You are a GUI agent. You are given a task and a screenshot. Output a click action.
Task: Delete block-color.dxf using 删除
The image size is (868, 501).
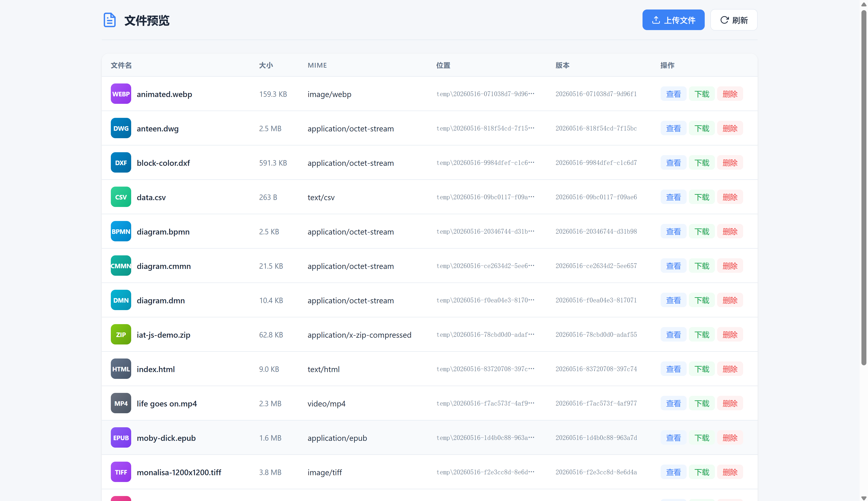tap(730, 163)
